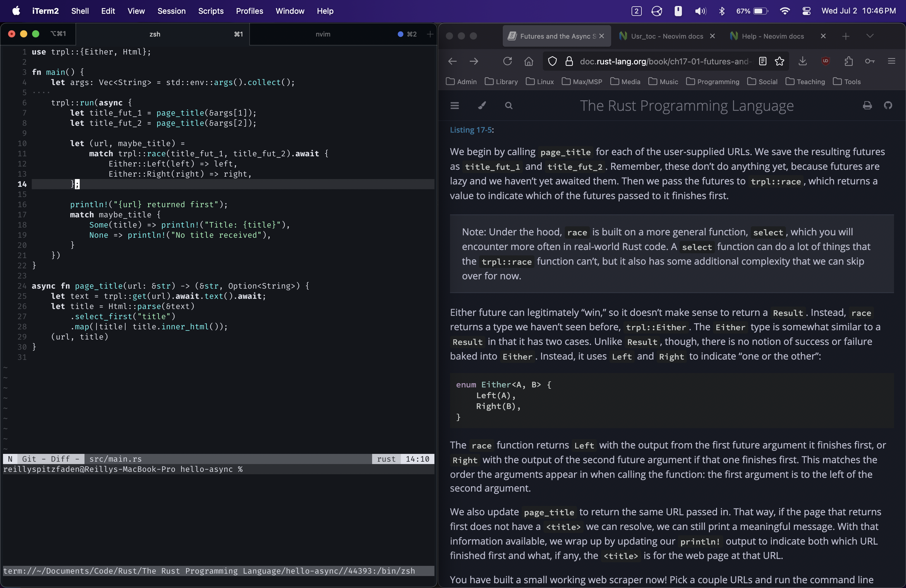Open Bluetooth status menu
Screen dimensions: 906x588
point(722,11)
